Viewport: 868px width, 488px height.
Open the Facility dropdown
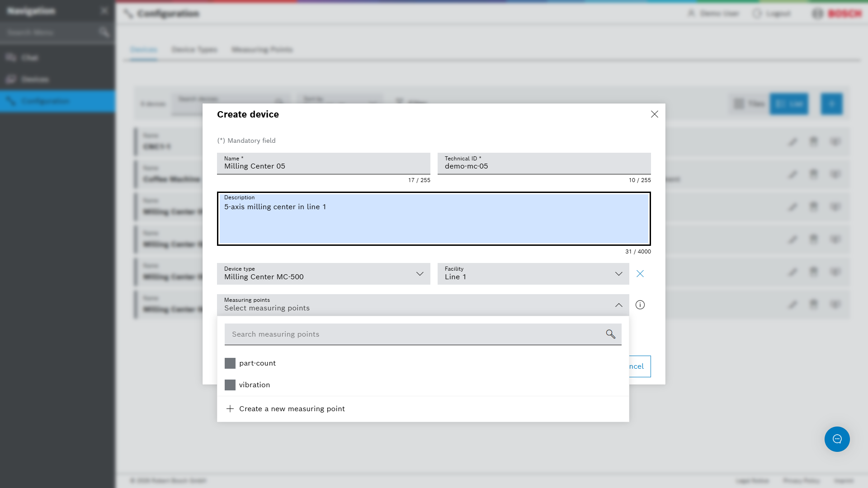[533, 274]
